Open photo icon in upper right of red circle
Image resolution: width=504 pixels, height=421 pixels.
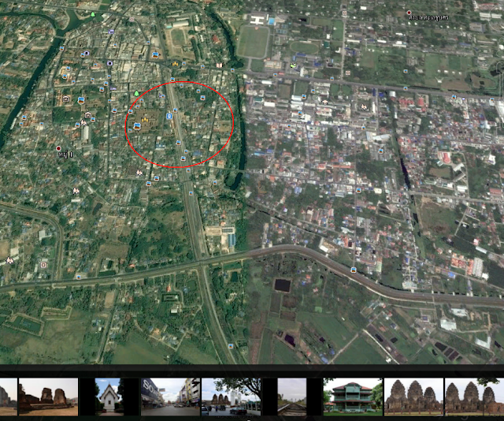pyautogui.click(x=202, y=98)
